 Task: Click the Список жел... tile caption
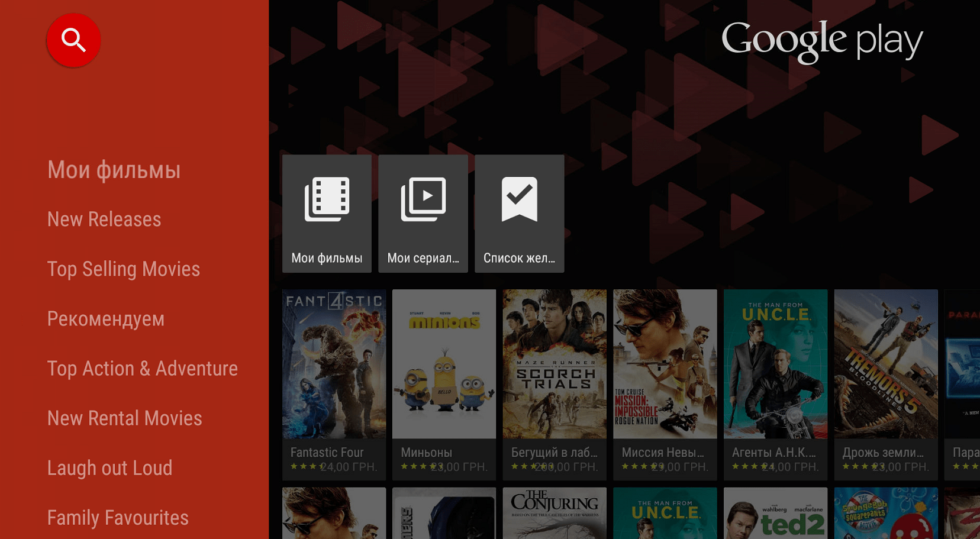[x=520, y=258]
